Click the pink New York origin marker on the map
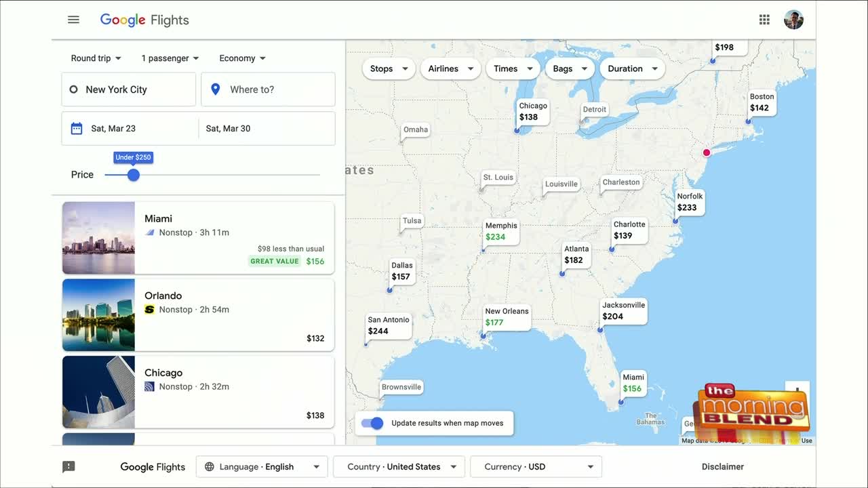Viewport: 868px width, 488px height. [707, 152]
